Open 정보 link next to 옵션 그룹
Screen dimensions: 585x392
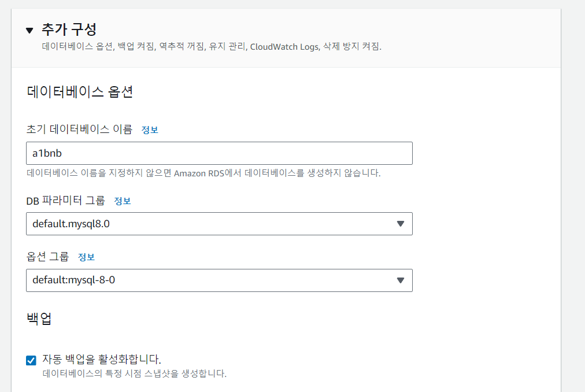(86, 257)
